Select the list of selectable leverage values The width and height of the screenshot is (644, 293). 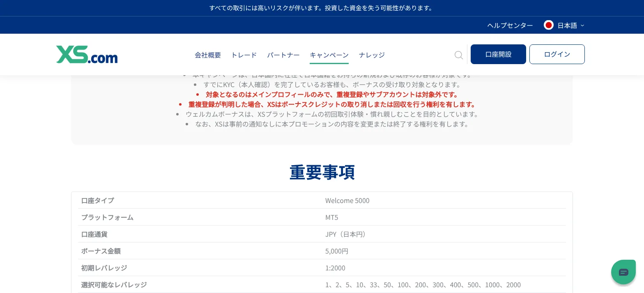pyautogui.click(x=423, y=285)
